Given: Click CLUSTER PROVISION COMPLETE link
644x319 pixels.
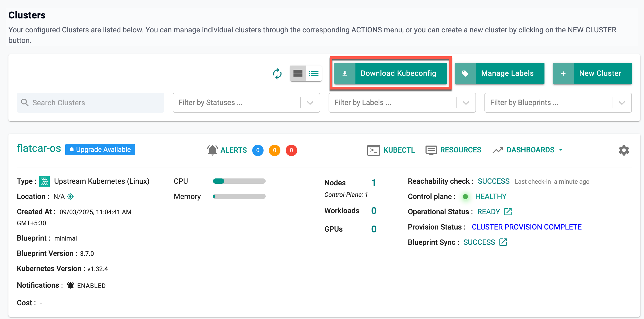Looking at the screenshot, I should [x=527, y=227].
